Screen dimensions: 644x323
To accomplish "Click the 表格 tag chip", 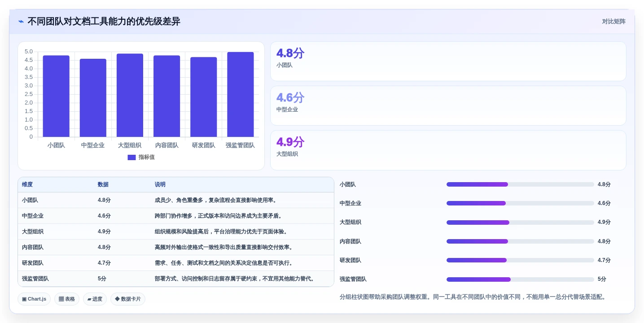I will tap(67, 299).
